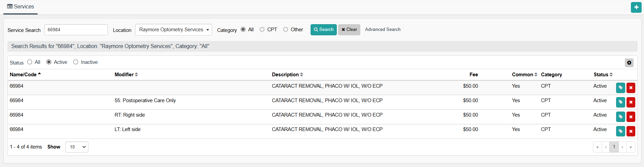Viewport: 644px width, 167px height.
Task: Open the Advanced Search link
Action: pos(383,30)
